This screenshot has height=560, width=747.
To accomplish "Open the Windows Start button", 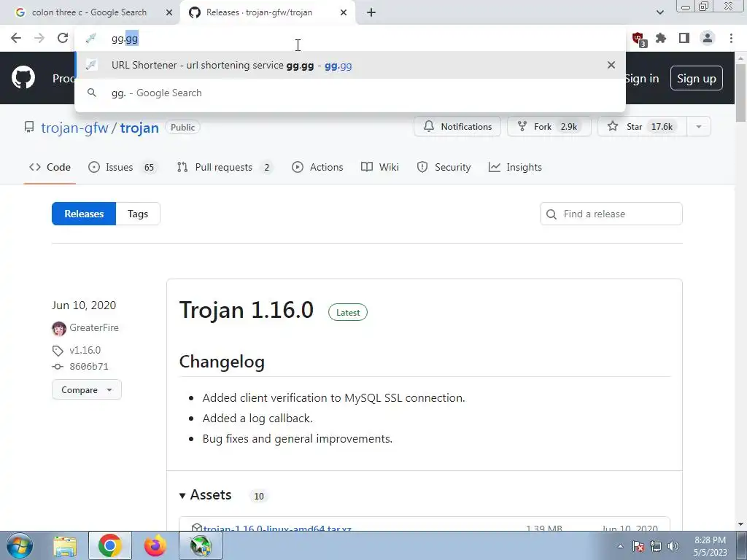I will pyautogui.click(x=20, y=545).
